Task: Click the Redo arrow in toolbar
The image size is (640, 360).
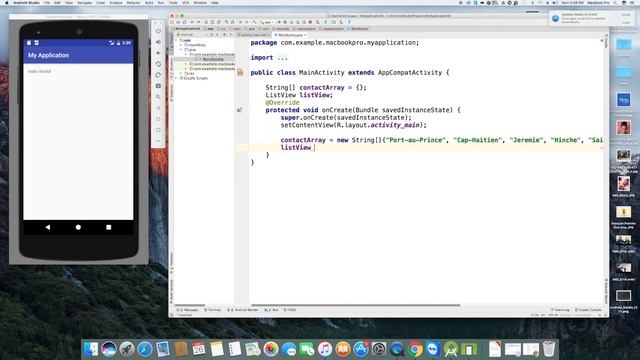Action: tap(199, 22)
